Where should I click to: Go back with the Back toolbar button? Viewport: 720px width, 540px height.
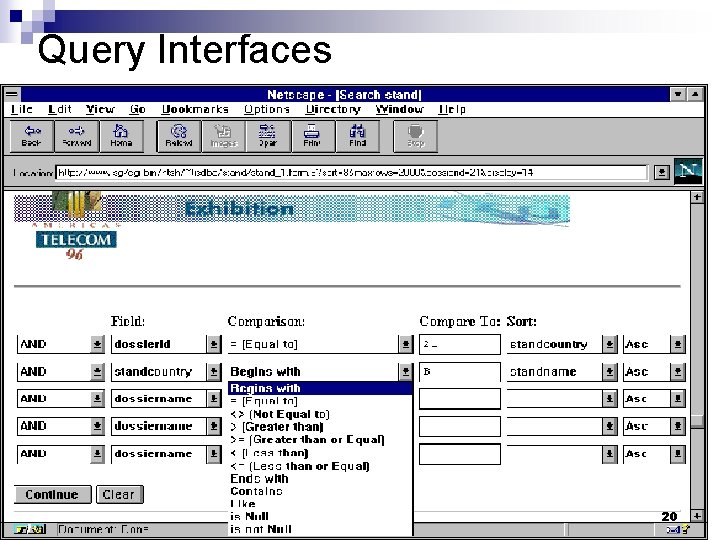(32, 136)
